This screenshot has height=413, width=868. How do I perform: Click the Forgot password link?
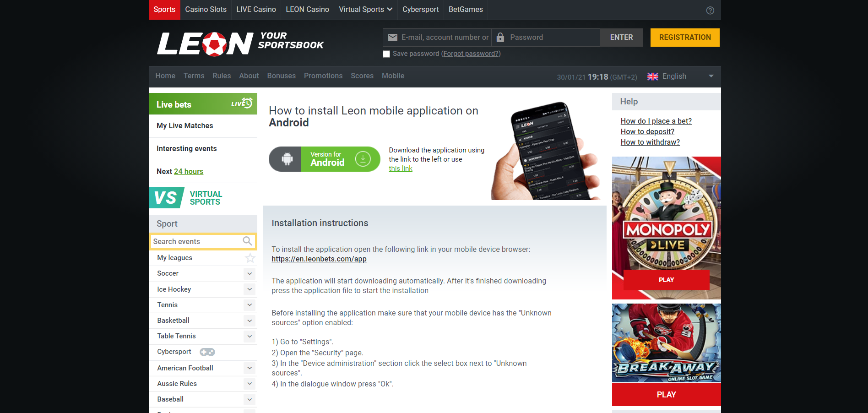point(471,54)
